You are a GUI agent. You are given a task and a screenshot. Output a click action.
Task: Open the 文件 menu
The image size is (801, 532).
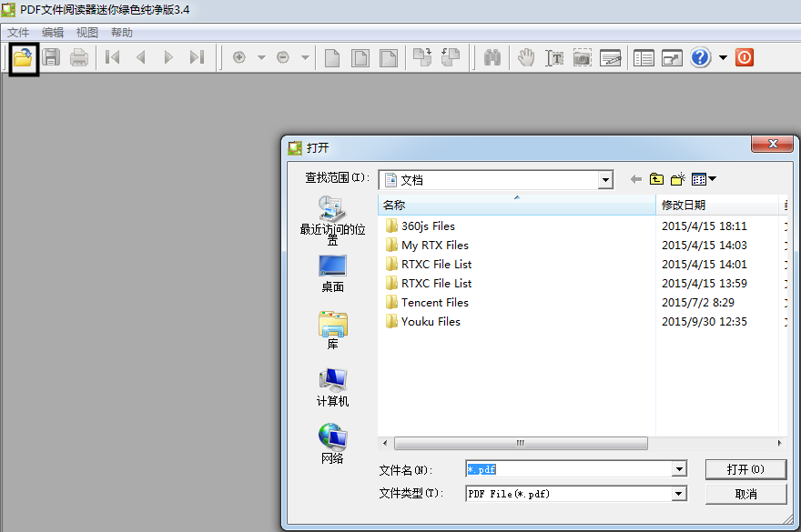(x=18, y=33)
